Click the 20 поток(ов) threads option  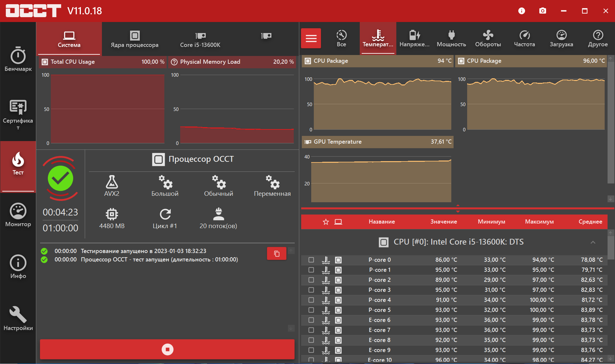click(x=218, y=218)
